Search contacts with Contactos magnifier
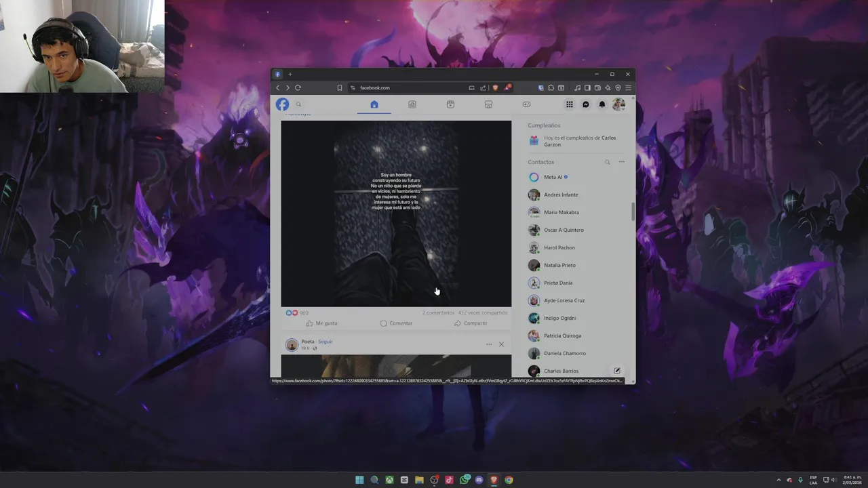 coord(607,162)
